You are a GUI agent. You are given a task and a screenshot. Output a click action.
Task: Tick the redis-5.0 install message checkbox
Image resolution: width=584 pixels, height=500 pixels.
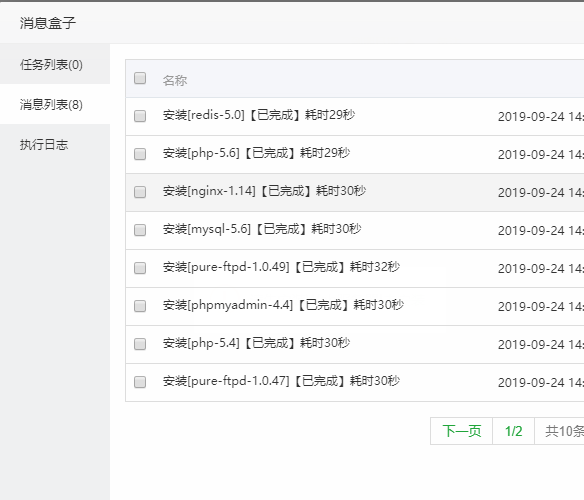(x=140, y=116)
